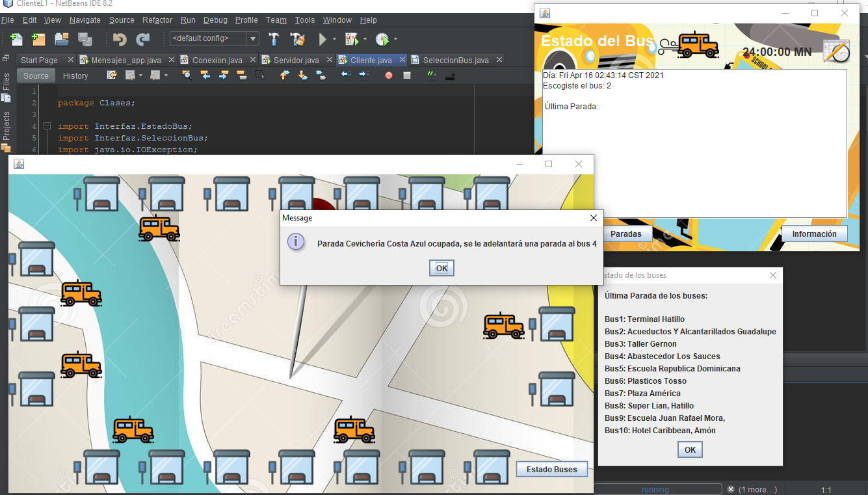The image size is (868, 495).
Task: Click OK in Estado de los buses dialog
Action: click(690, 449)
